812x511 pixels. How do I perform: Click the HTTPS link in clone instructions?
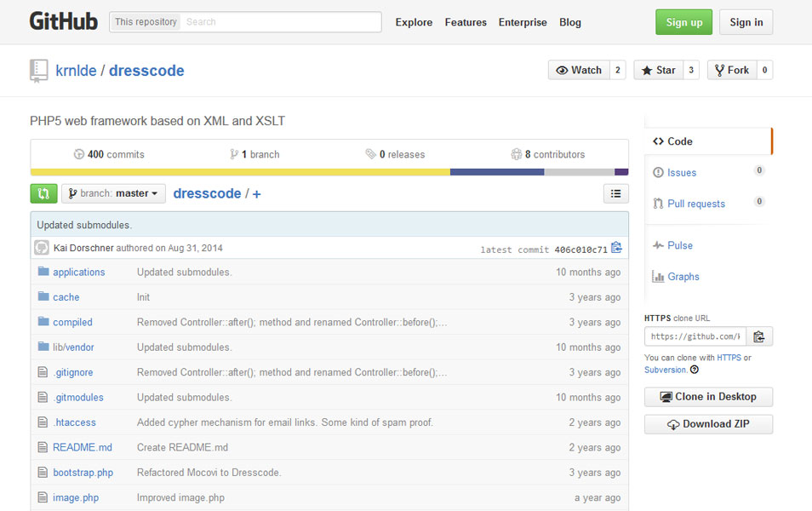point(729,358)
